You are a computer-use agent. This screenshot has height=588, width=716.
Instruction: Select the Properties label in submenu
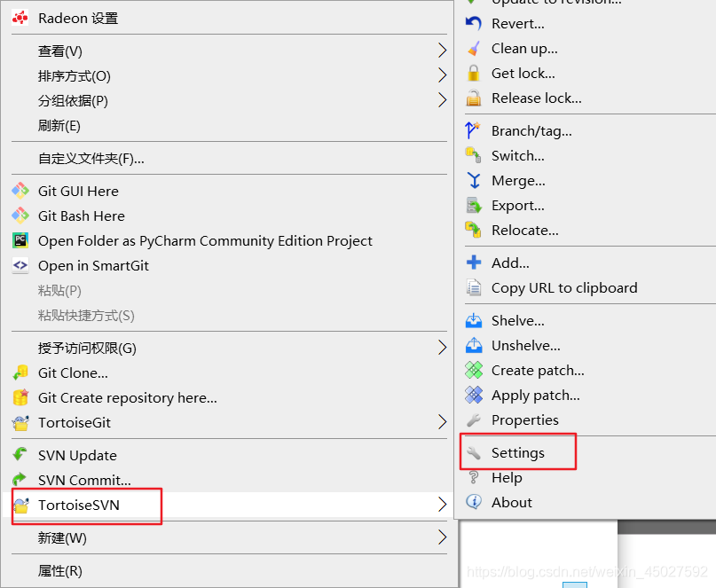(x=525, y=420)
